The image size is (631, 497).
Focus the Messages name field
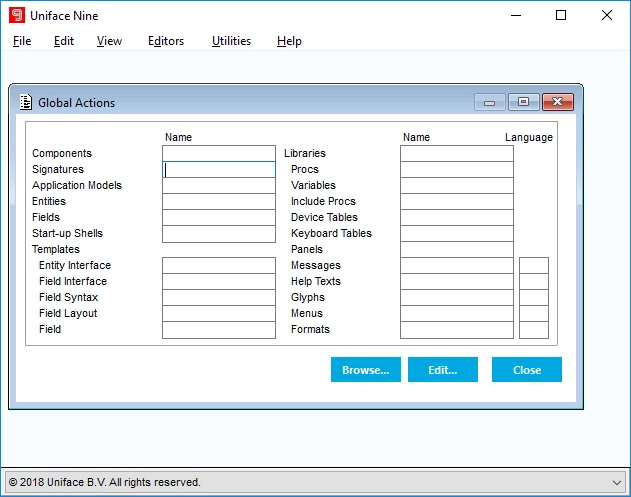[457, 266]
